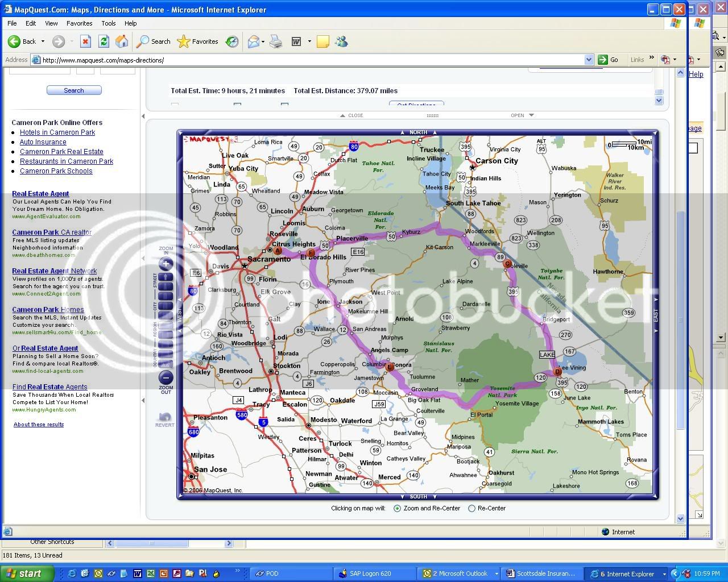
Task: Set the map zoom slider to region level
Action: coord(166,325)
